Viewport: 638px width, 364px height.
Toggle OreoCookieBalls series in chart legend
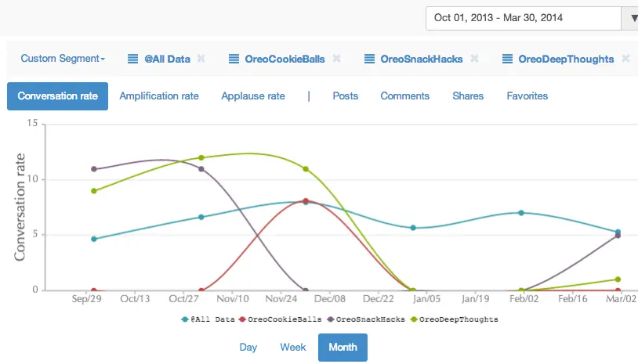pyautogui.click(x=277, y=319)
